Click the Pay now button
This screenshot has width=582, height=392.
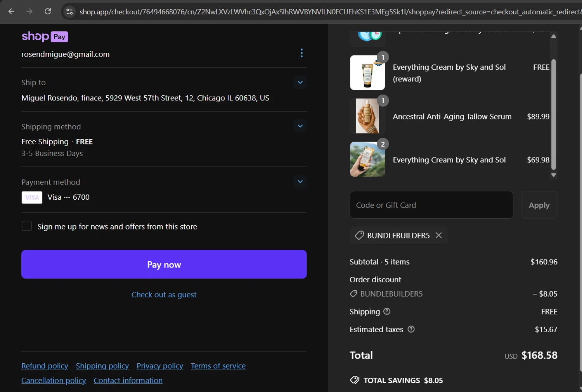[164, 264]
